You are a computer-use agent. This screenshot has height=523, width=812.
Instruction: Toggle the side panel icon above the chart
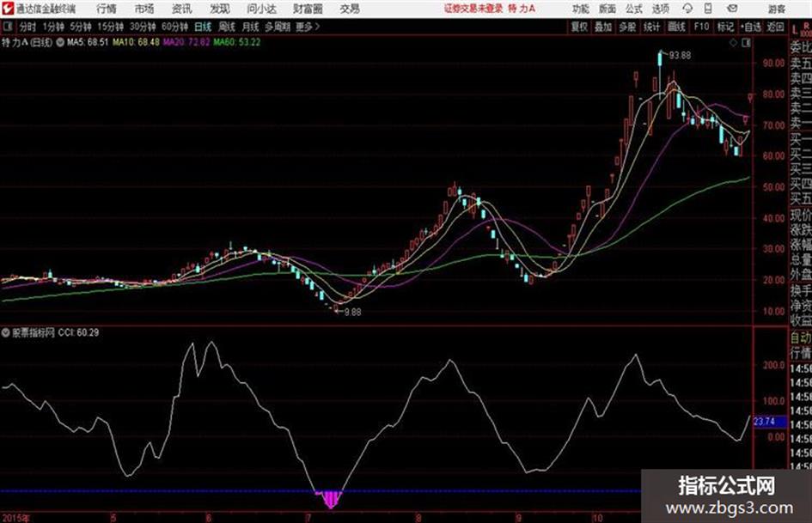click(x=746, y=43)
